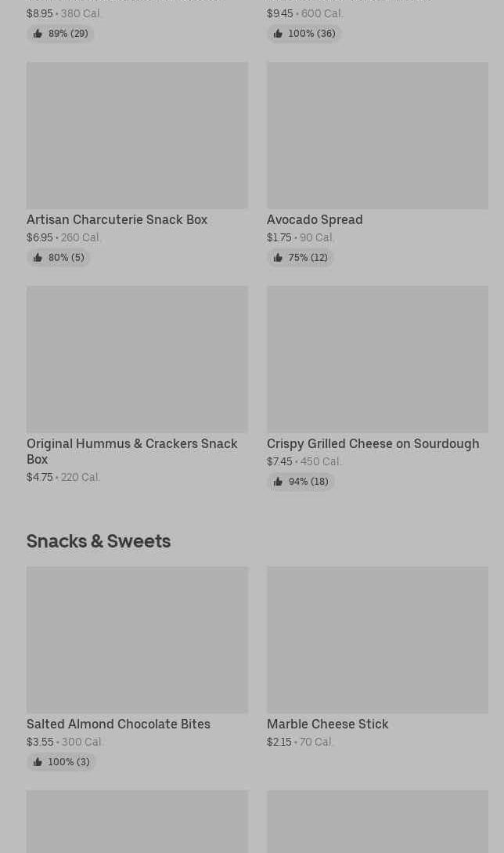The height and width of the screenshot is (853, 504).
Task: Click thumbs-up icon on 100% (3) rating
Action: point(38,762)
